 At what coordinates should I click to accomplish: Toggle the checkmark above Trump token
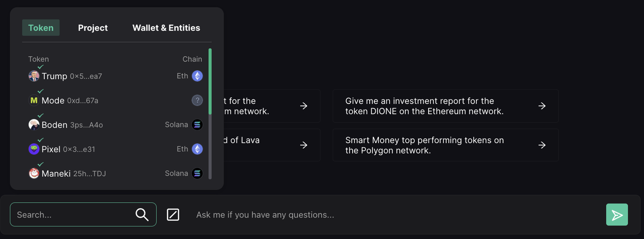point(41,67)
